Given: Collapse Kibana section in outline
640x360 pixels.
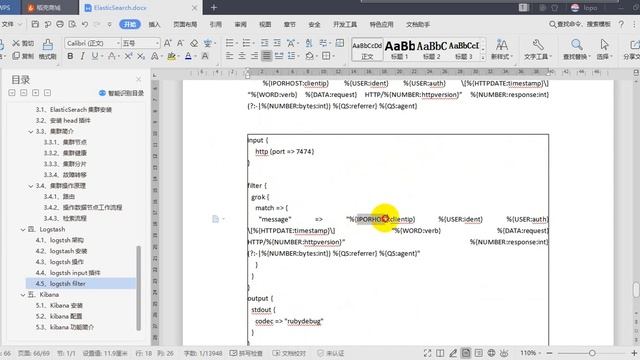Looking at the screenshot, I should click(23, 295).
